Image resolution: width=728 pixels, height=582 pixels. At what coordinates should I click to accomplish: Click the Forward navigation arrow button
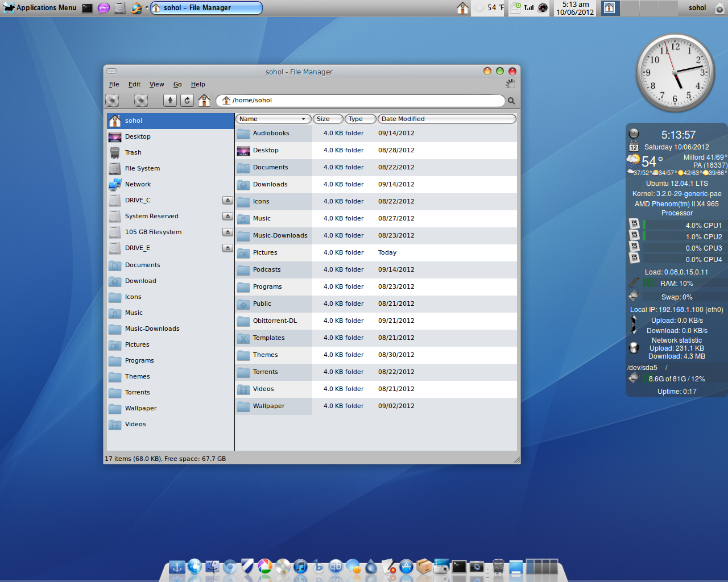pyautogui.click(x=141, y=101)
